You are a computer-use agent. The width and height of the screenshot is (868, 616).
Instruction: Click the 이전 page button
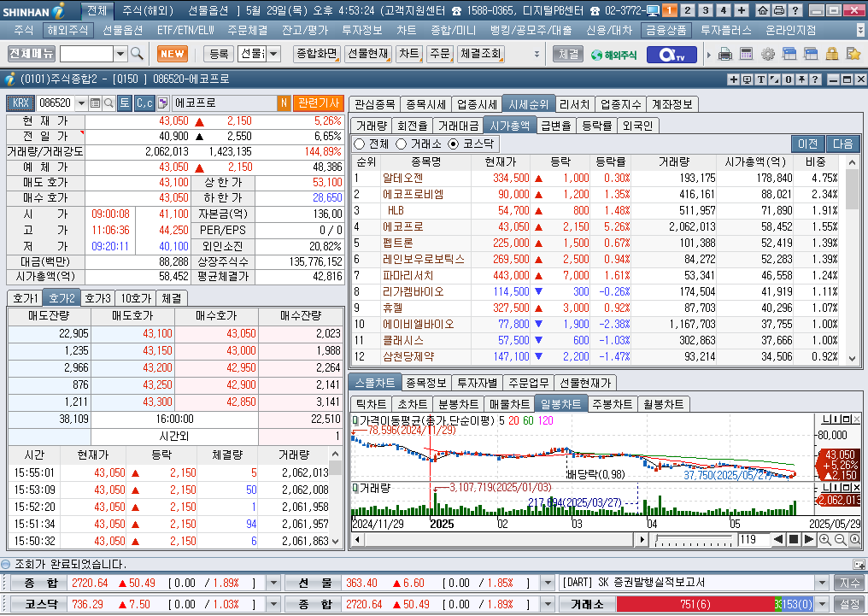807,144
